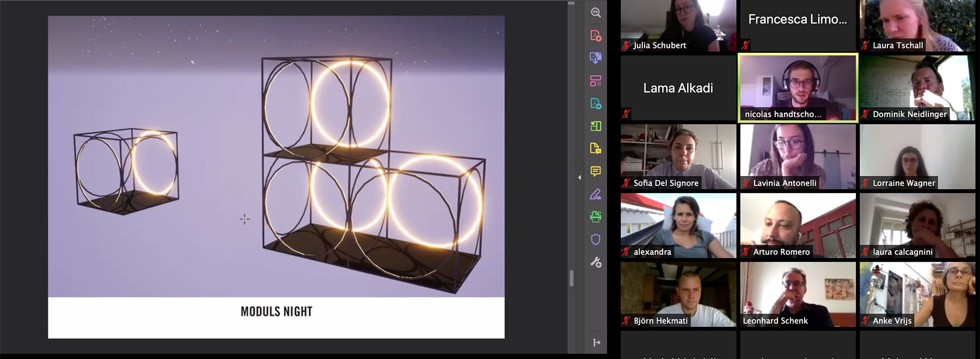The height and width of the screenshot is (359, 980).
Task: Open the Export PDF tool
Action: [596, 103]
